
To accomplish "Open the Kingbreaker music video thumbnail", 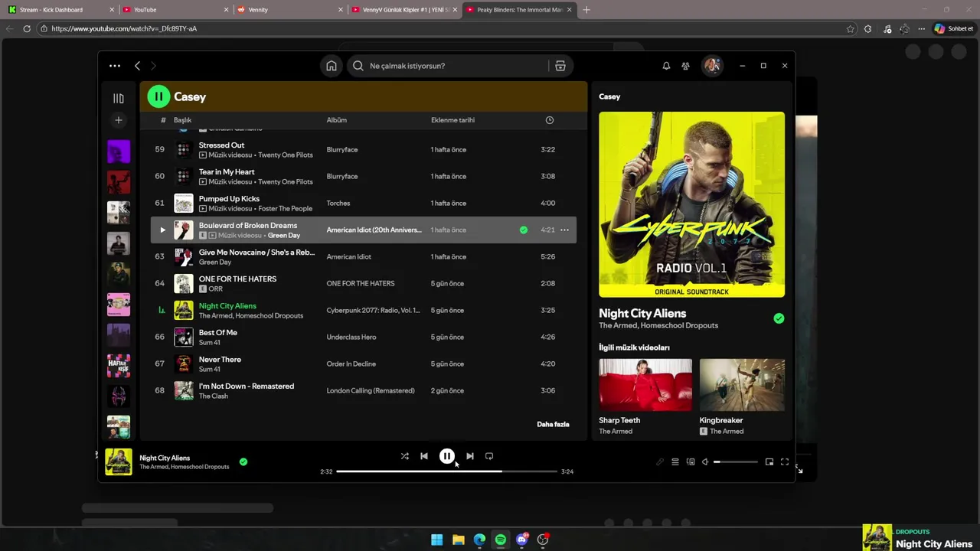I will pos(742,385).
